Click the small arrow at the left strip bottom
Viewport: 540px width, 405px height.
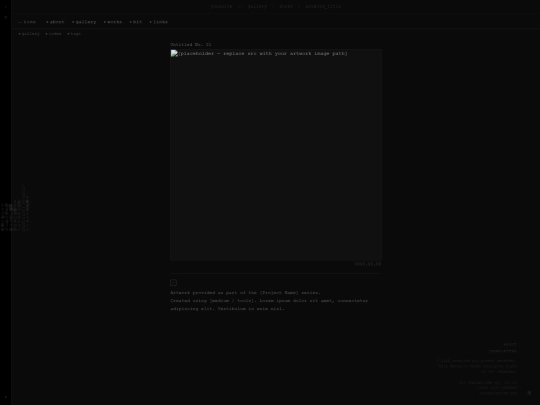pyautogui.click(x=6, y=397)
